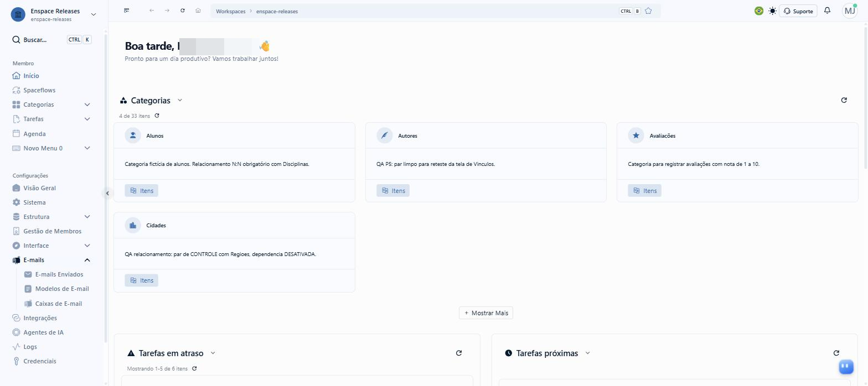Click the Cidades card title
The width and height of the screenshot is (868, 386).
click(156, 226)
